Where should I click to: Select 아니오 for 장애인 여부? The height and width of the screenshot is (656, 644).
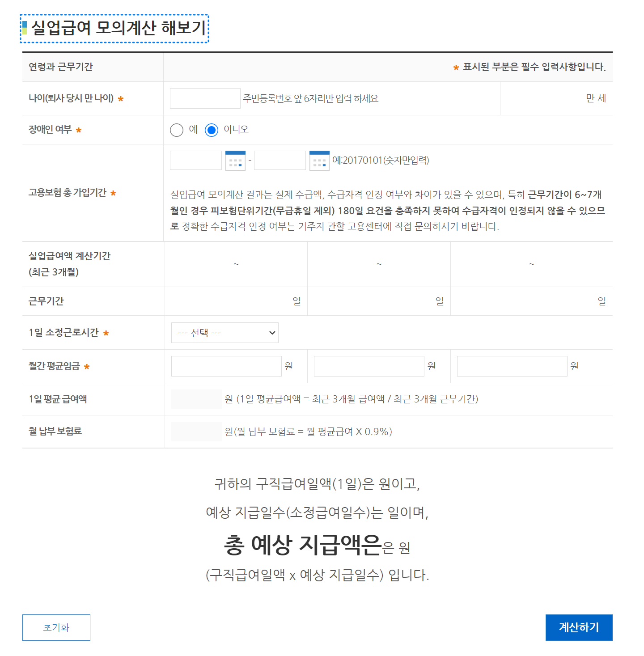pos(211,130)
